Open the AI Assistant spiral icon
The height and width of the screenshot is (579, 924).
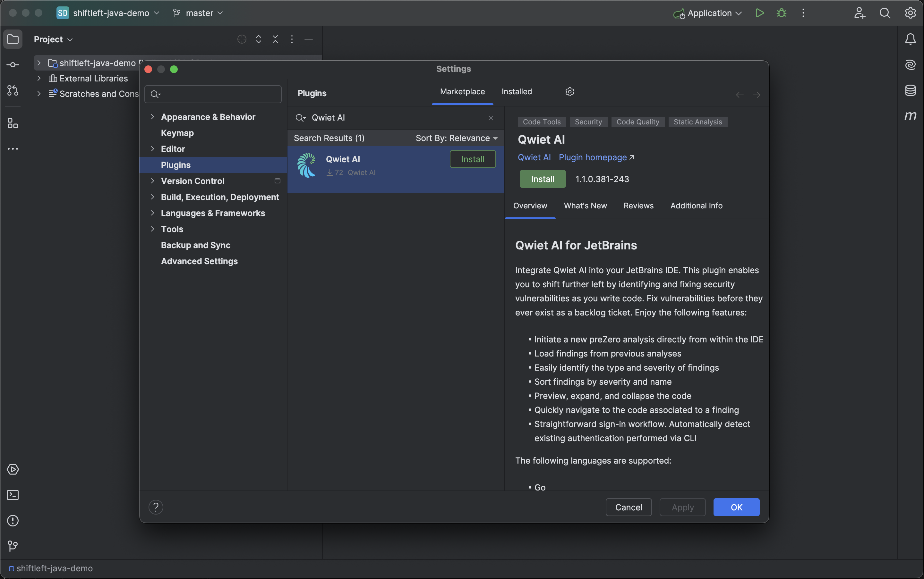pyautogui.click(x=910, y=65)
